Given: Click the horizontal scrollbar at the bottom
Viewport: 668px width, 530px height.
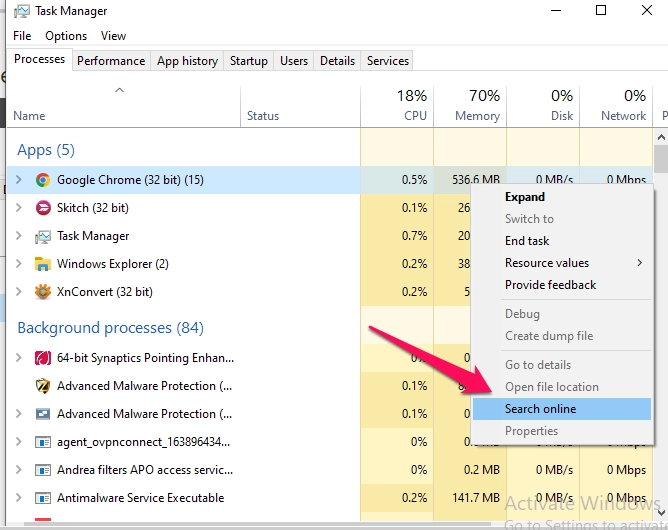Looking at the screenshot, I should pos(256,524).
